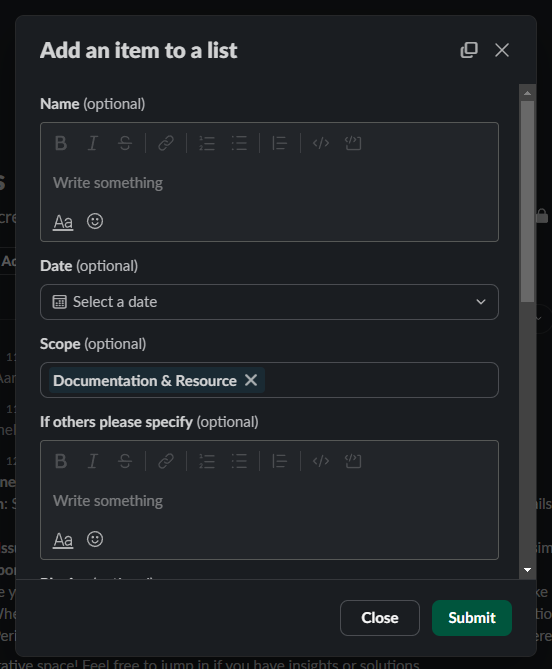Toggle bold in the Name field toolbar
Image resolution: width=552 pixels, height=669 pixels.
pyautogui.click(x=61, y=143)
